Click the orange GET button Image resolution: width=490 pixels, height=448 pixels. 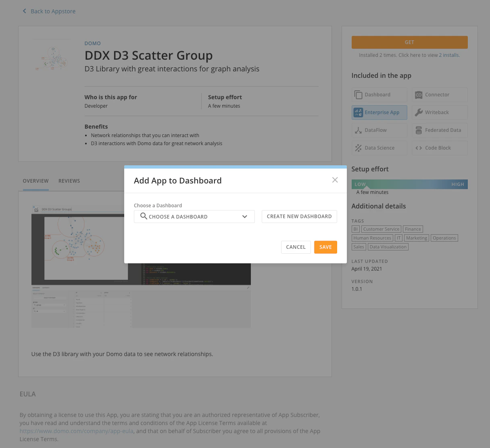coord(409,42)
